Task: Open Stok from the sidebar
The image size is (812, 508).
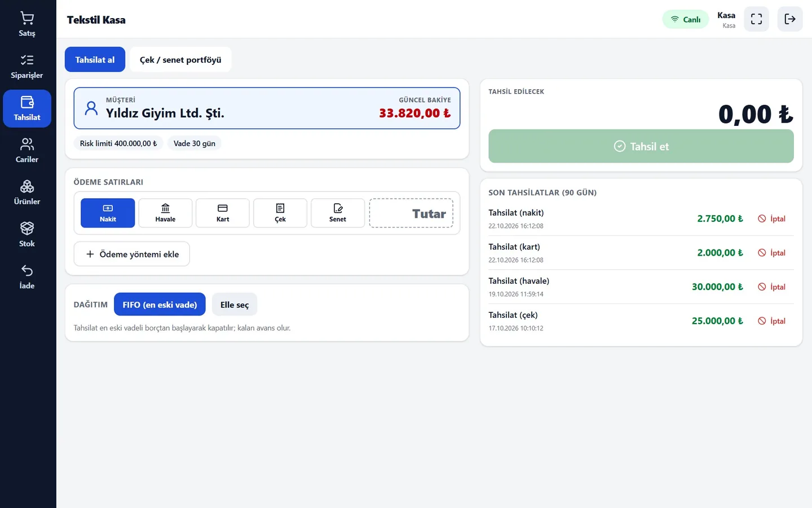Action: (x=27, y=235)
